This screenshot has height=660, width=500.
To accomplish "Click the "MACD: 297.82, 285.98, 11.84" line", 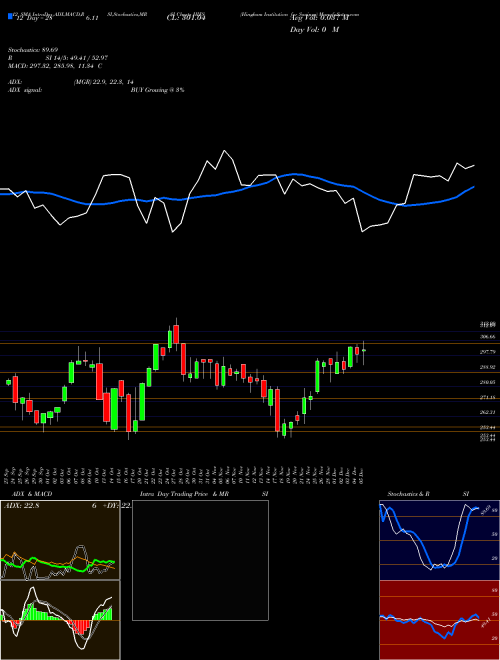I will click(x=55, y=66).
